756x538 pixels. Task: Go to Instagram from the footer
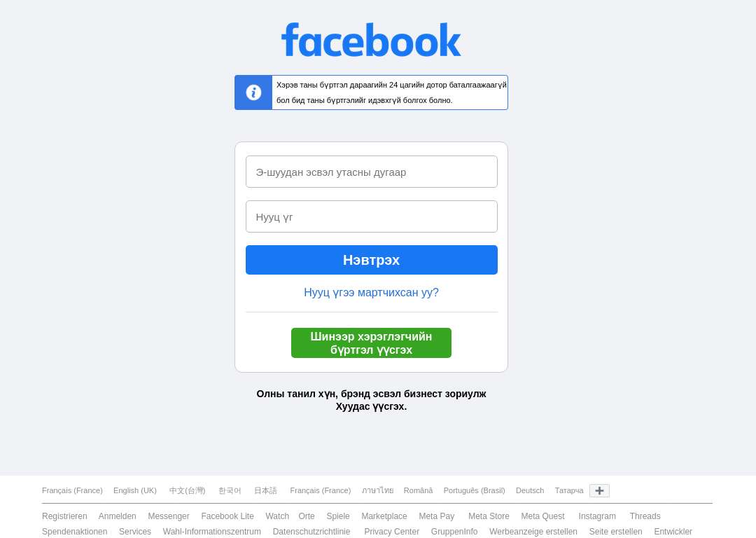click(x=597, y=516)
